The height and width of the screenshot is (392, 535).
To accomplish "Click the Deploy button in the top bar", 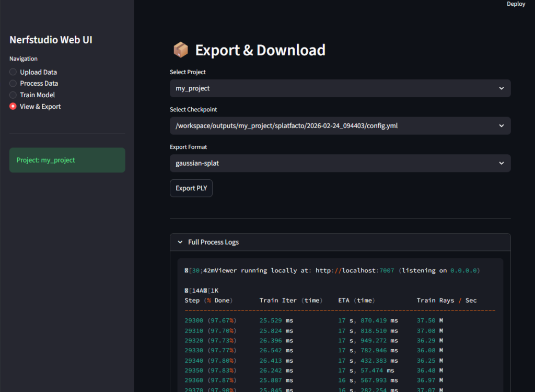I will (x=516, y=4).
